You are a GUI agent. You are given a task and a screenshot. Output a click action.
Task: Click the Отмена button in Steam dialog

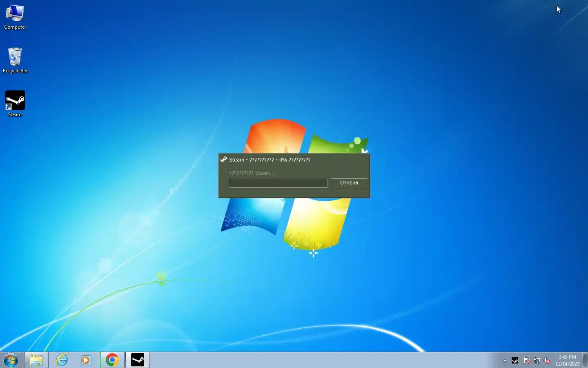(x=349, y=183)
